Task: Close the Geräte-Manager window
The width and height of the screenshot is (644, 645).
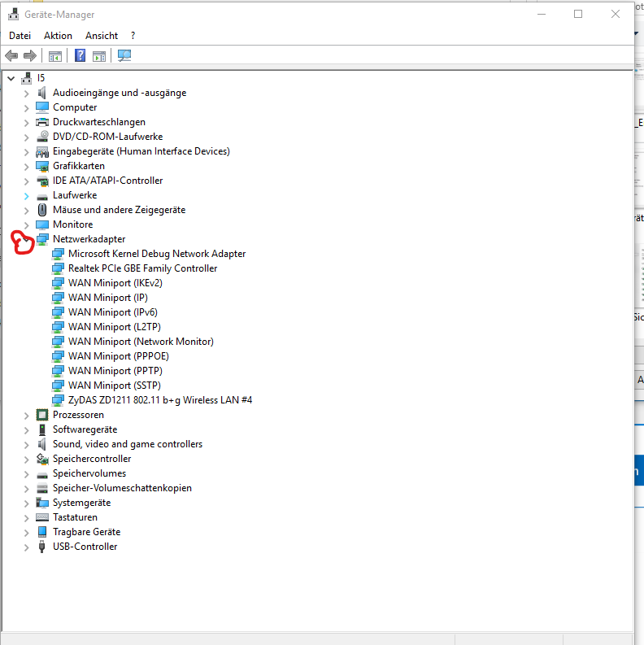Action: [616, 15]
